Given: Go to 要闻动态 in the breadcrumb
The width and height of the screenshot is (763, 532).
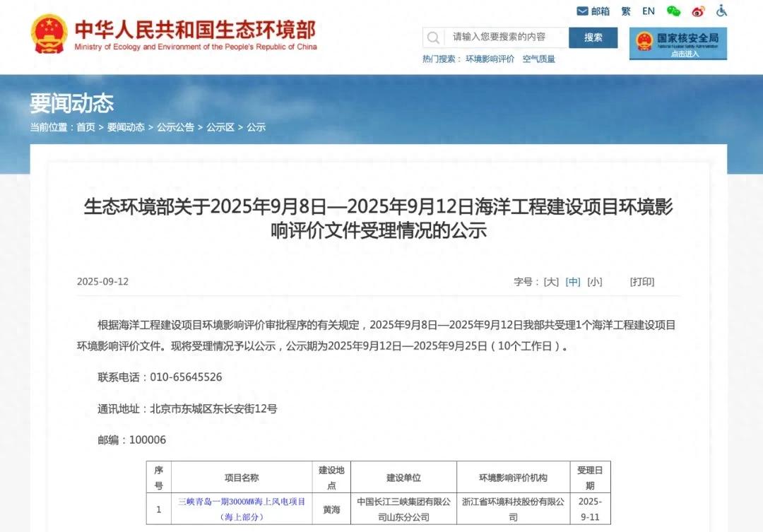Looking at the screenshot, I should [126, 127].
